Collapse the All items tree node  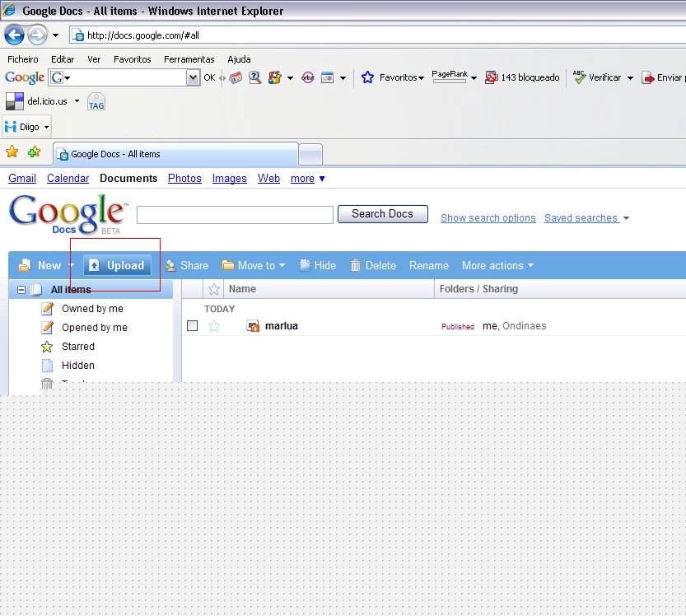21,290
